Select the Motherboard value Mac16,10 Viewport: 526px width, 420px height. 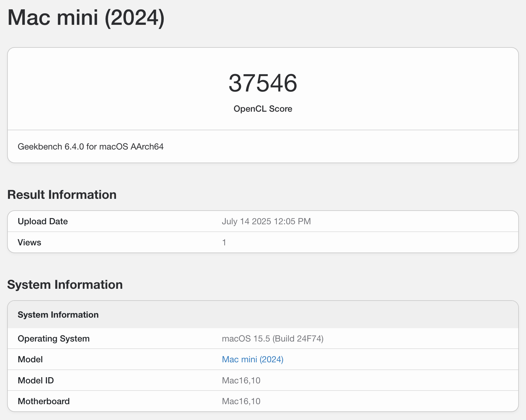pyautogui.click(x=241, y=401)
